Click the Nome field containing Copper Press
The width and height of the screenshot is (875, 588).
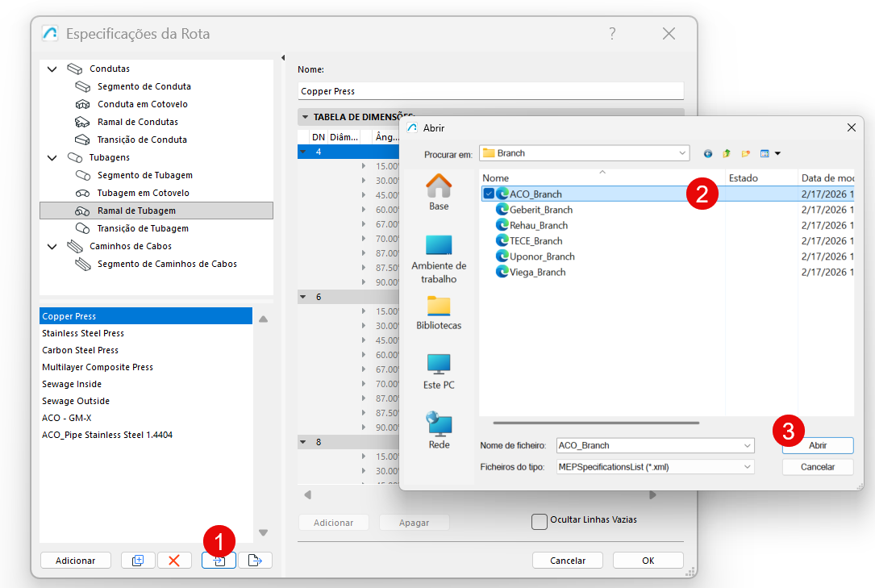pyautogui.click(x=490, y=91)
